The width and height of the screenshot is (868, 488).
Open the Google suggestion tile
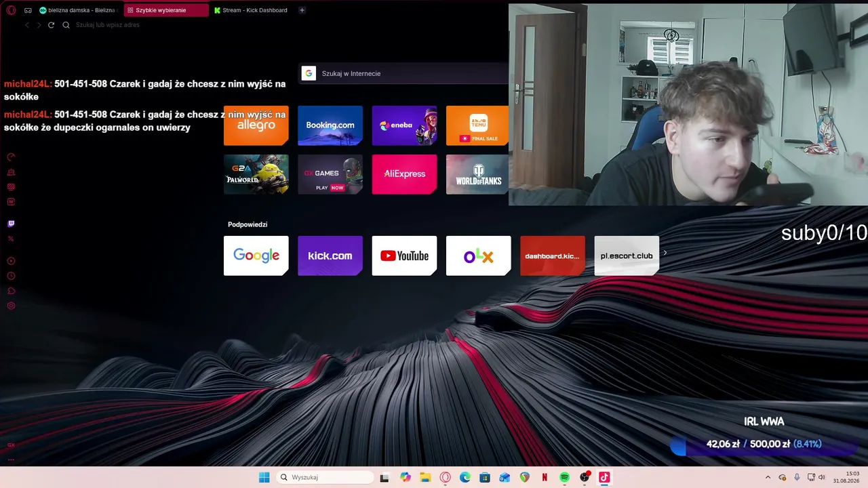point(256,256)
